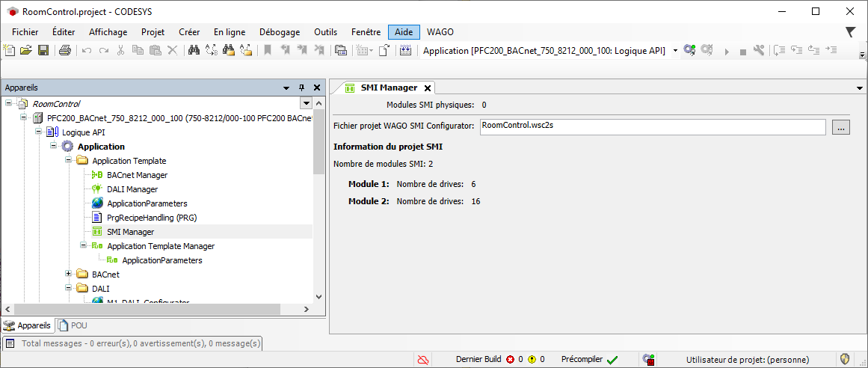Open the active application dropdown
Screen dimensions: 868x368
pyautogui.click(x=675, y=50)
